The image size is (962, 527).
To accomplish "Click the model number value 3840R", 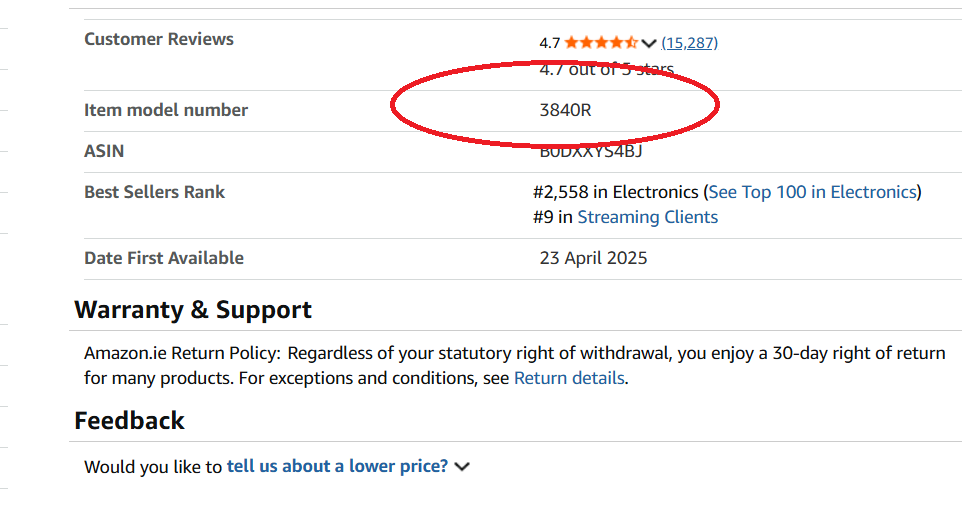I will pos(565,110).
